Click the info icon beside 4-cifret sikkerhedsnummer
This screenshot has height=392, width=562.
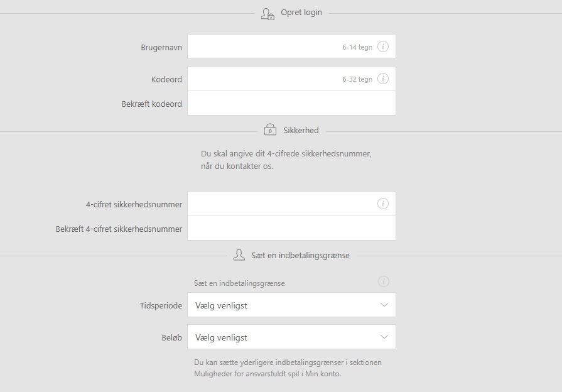point(384,203)
